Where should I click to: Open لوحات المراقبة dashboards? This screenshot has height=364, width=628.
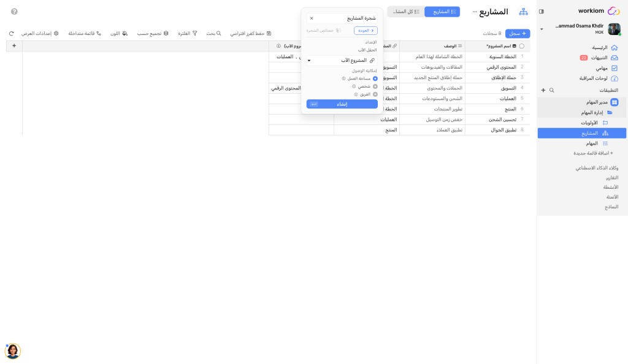[599, 79]
